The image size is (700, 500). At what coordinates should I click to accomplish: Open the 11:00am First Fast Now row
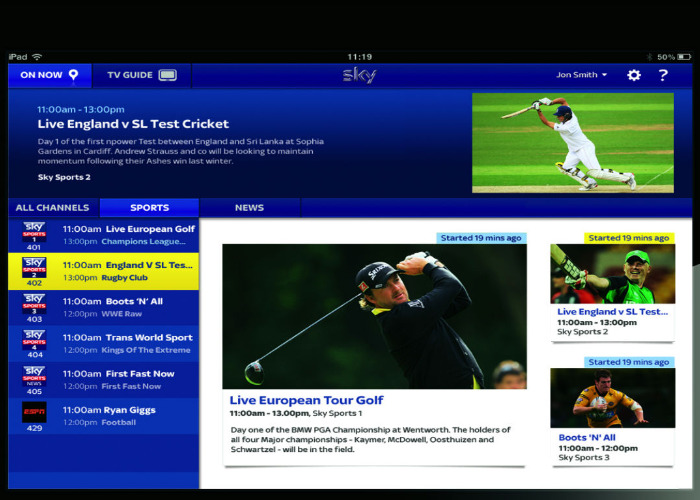tap(104, 380)
